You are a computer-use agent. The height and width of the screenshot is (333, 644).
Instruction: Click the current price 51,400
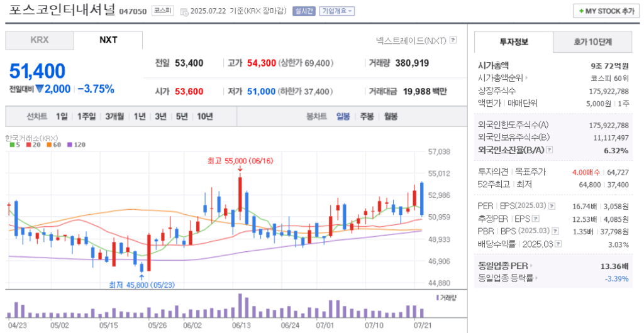(37, 71)
